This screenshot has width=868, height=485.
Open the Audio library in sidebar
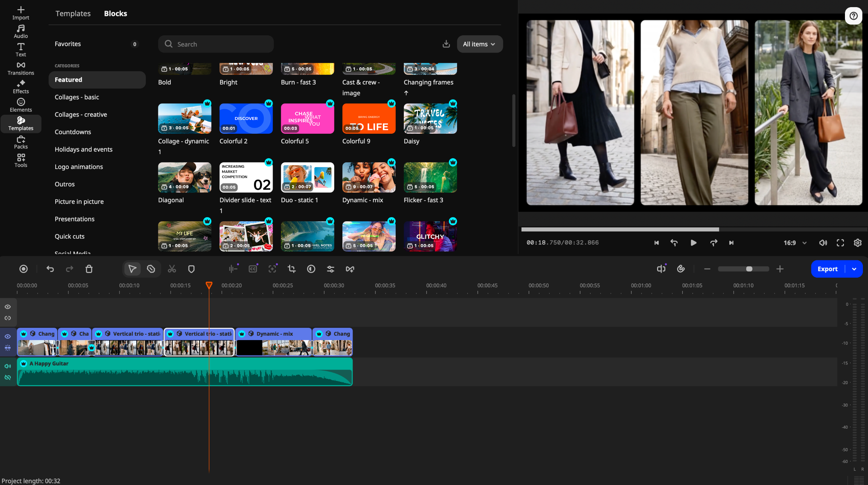(x=21, y=31)
